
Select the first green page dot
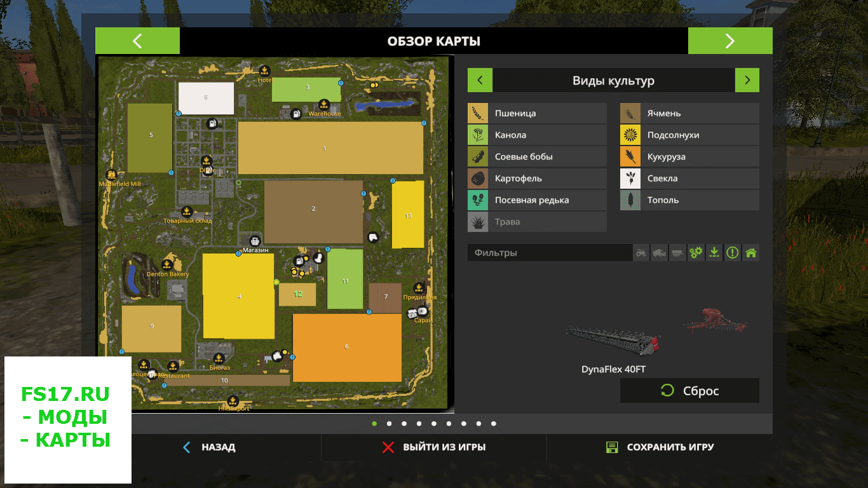point(374,423)
